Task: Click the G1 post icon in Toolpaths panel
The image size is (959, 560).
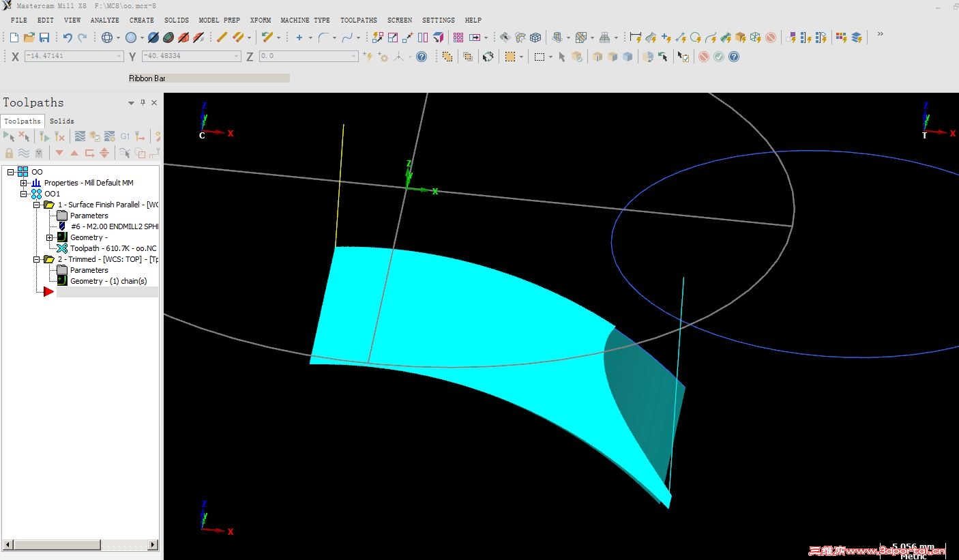Action: click(x=125, y=136)
